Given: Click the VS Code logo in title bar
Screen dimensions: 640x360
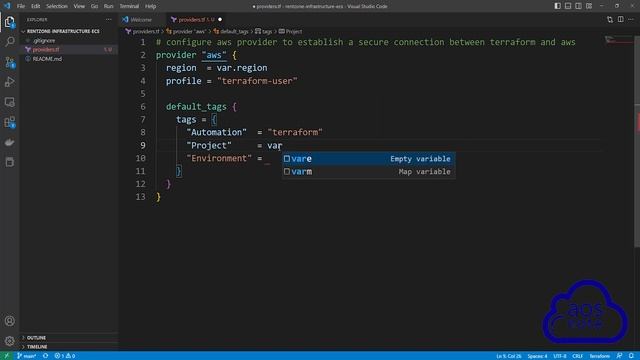Looking at the screenshot, I should pos(7,6).
